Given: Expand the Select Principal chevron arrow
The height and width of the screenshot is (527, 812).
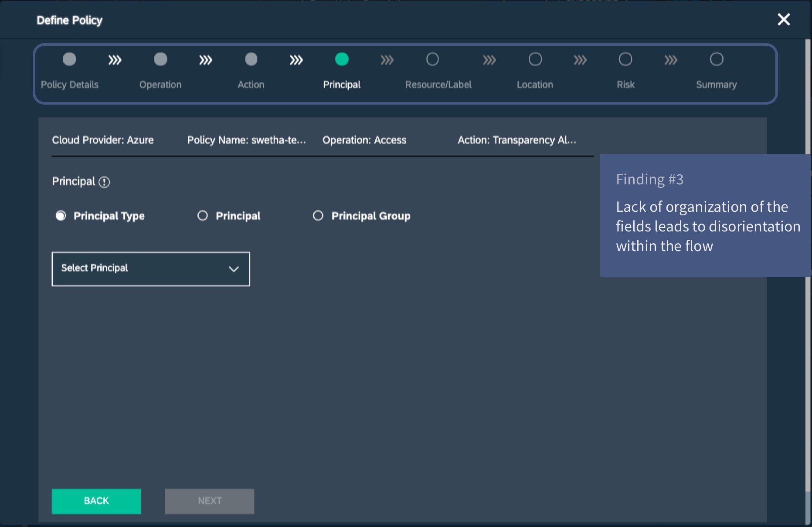Looking at the screenshot, I should coord(234,269).
